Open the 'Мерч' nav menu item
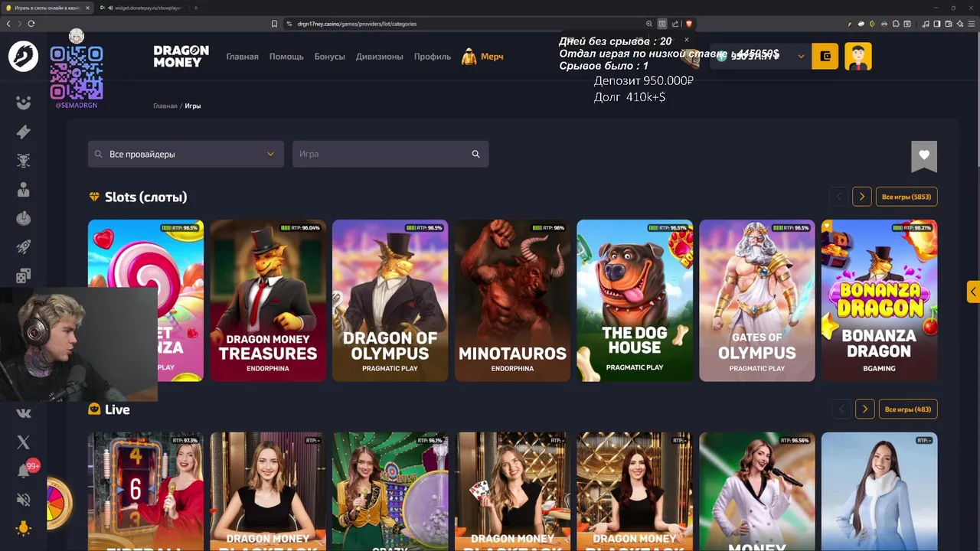 point(483,57)
